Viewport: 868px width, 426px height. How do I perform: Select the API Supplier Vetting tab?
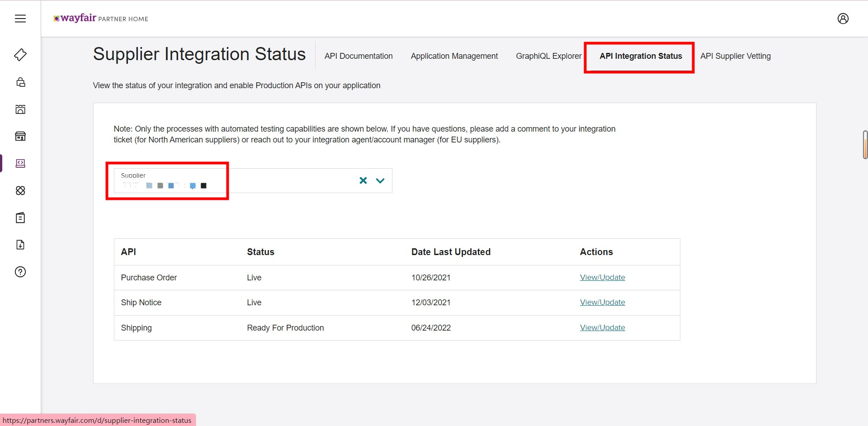click(x=735, y=56)
